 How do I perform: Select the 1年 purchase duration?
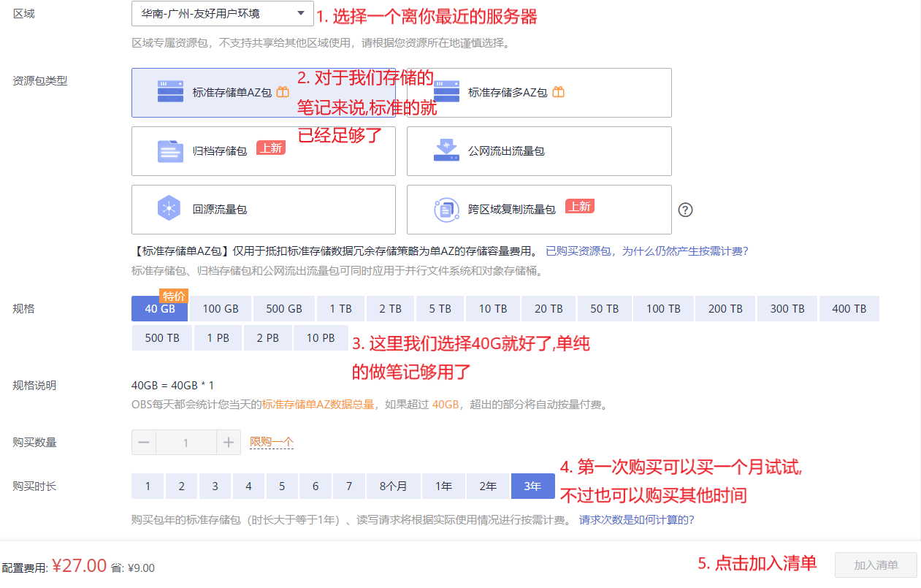click(443, 486)
